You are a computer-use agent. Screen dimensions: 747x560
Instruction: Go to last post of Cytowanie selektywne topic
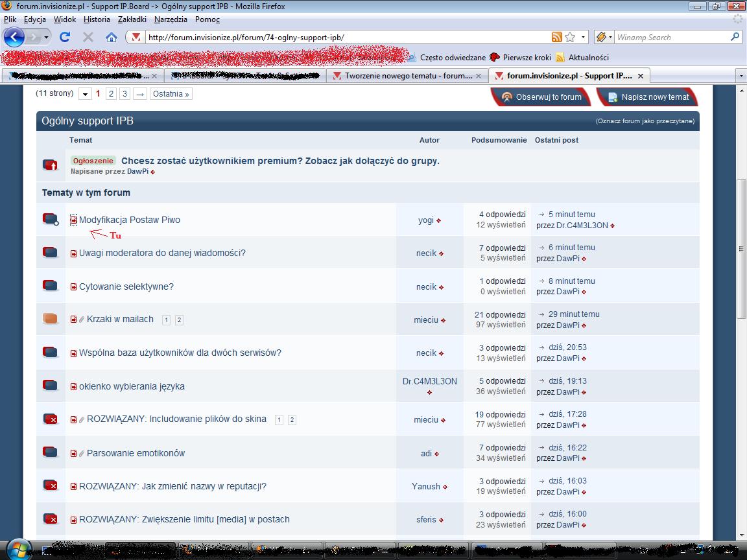(x=541, y=281)
